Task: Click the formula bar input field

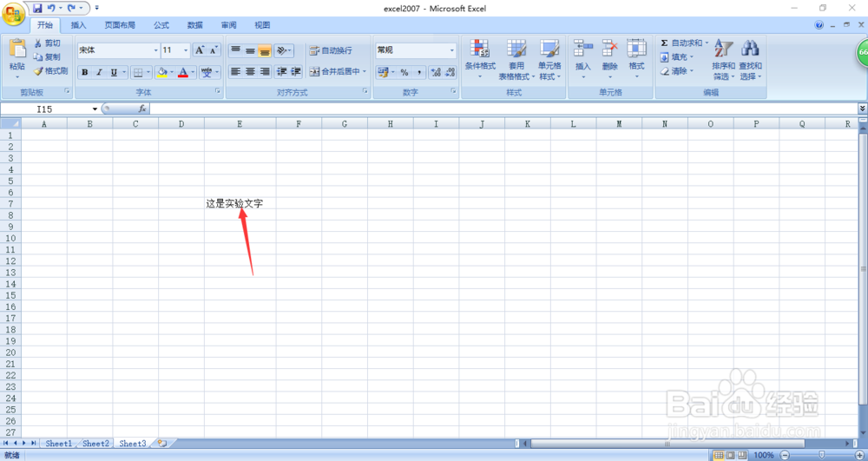Action: point(503,109)
